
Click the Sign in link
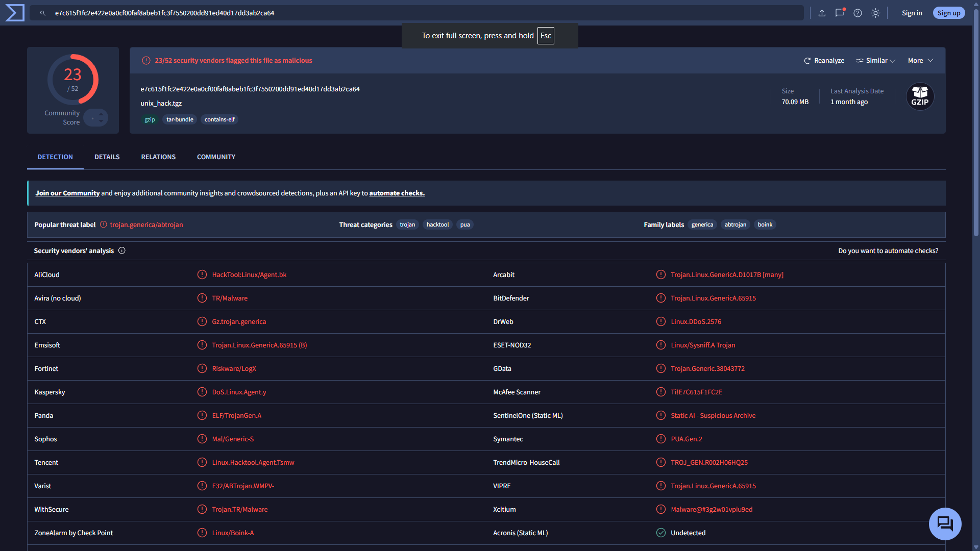(x=912, y=13)
